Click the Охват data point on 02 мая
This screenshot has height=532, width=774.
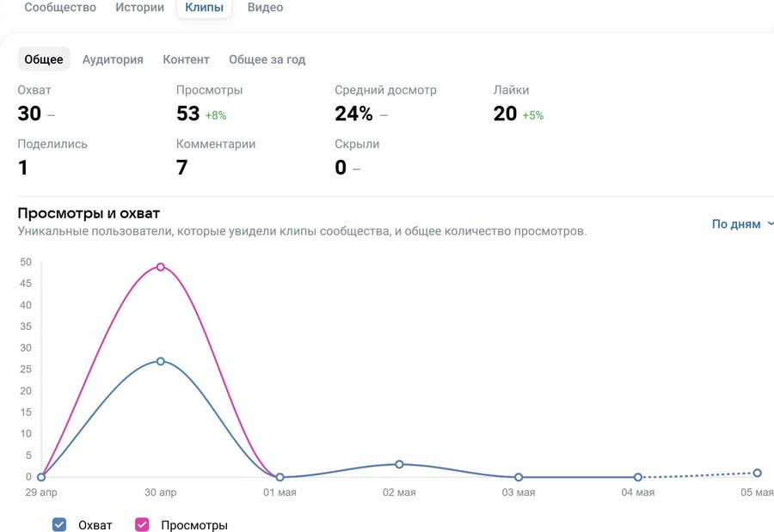pyautogui.click(x=399, y=464)
